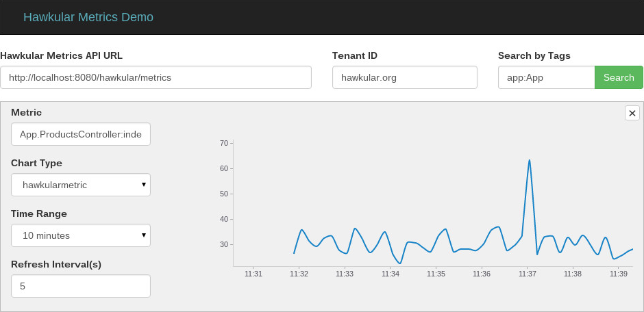Click the Chart Type label
The width and height of the screenshot is (644, 312).
click(x=36, y=163)
